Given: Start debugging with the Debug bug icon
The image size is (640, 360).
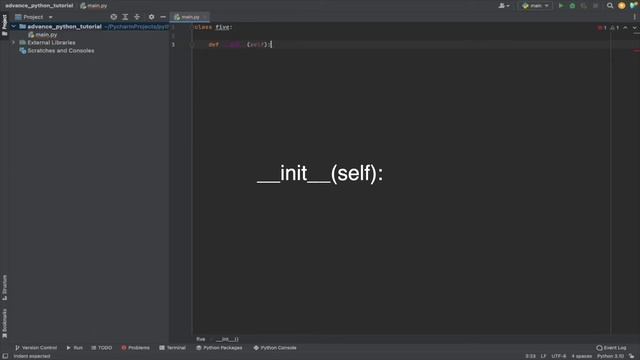Looking at the screenshot, I should [x=572, y=6].
